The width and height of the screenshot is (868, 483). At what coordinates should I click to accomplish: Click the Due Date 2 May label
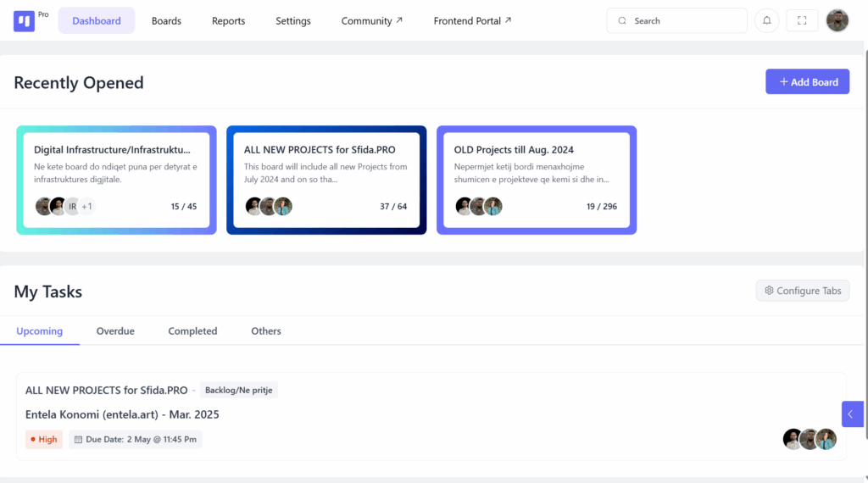135,439
